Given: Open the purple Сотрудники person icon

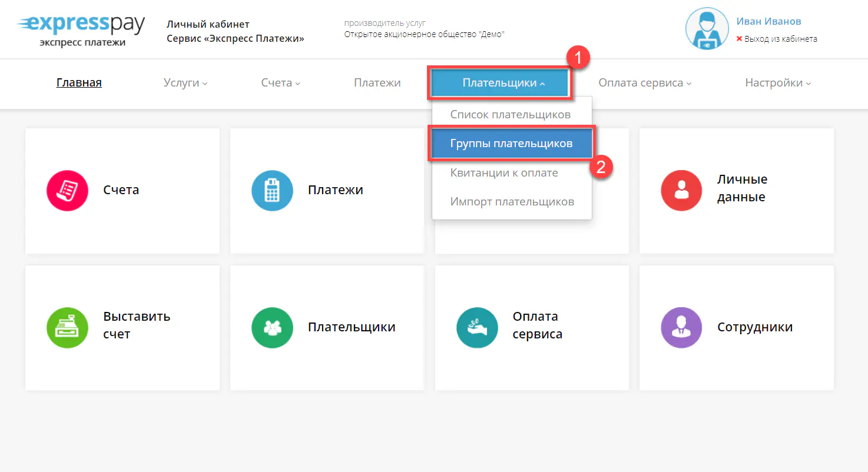Looking at the screenshot, I should point(681,327).
